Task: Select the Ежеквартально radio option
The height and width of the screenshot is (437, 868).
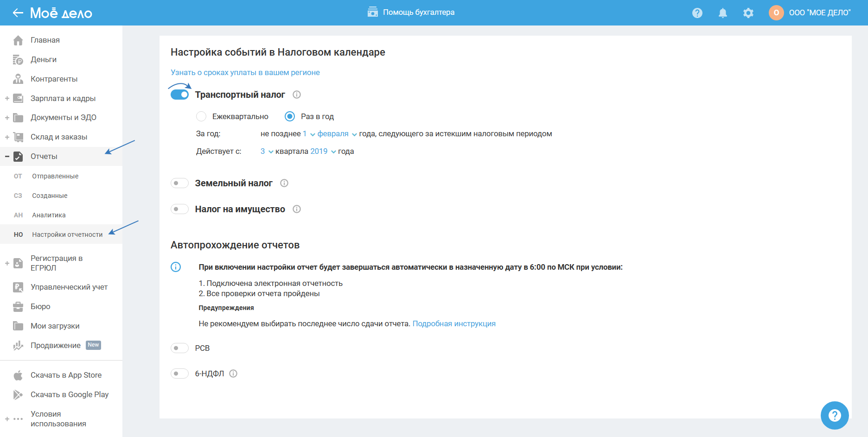Action: click(x=201, y=116)
